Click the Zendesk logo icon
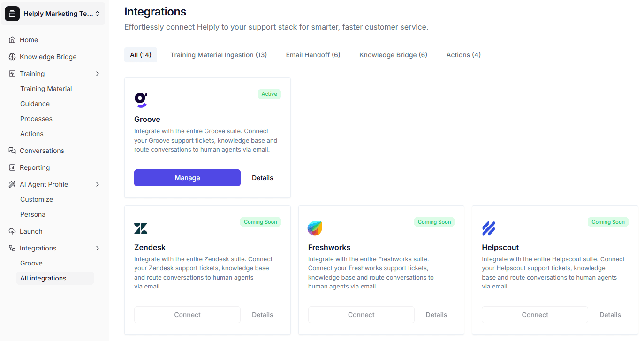This screenshot has height=341, width=644. (141, 227)
